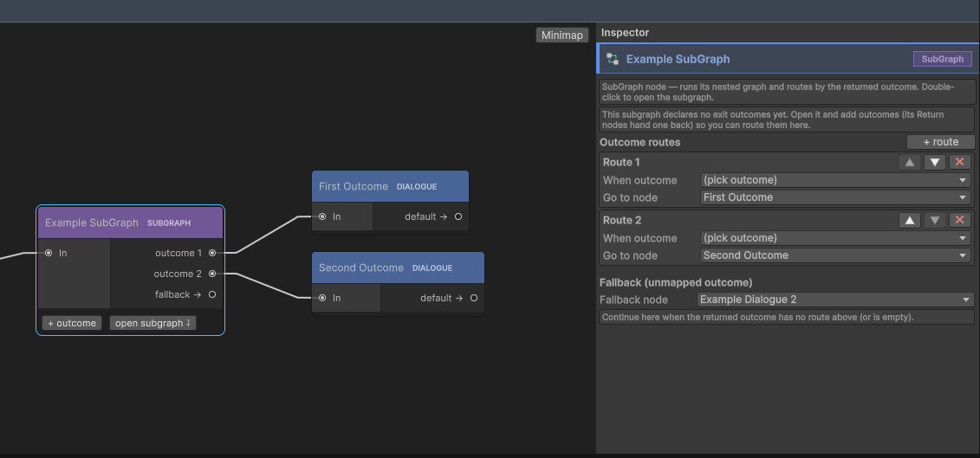Select First Outcome dialogue node header
The width and height of the screenshot is (980, 458).
click(390, 186)
